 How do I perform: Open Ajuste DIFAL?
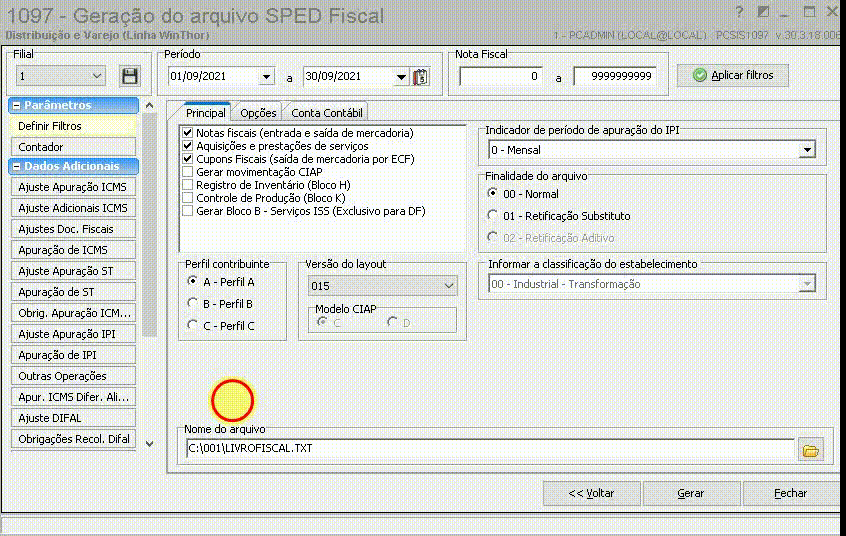pos(73,418)
